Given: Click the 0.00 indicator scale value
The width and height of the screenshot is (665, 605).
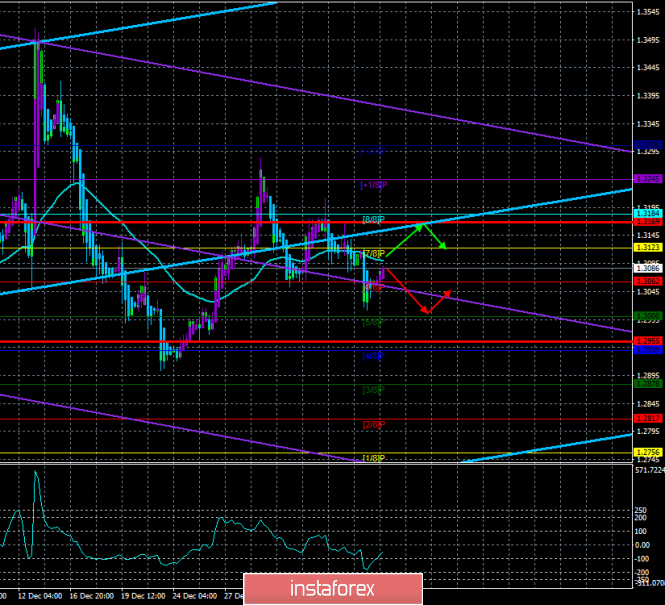Looking at the screenshot, I should [x=643, y=545].
